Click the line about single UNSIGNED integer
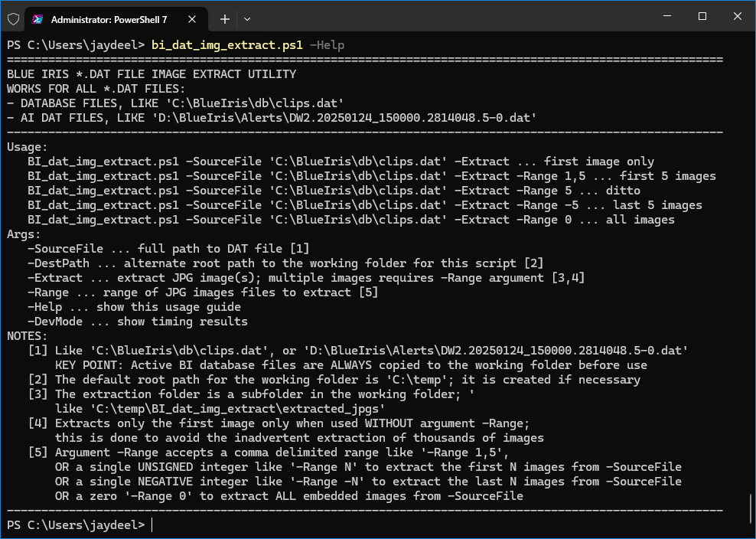 368,467
